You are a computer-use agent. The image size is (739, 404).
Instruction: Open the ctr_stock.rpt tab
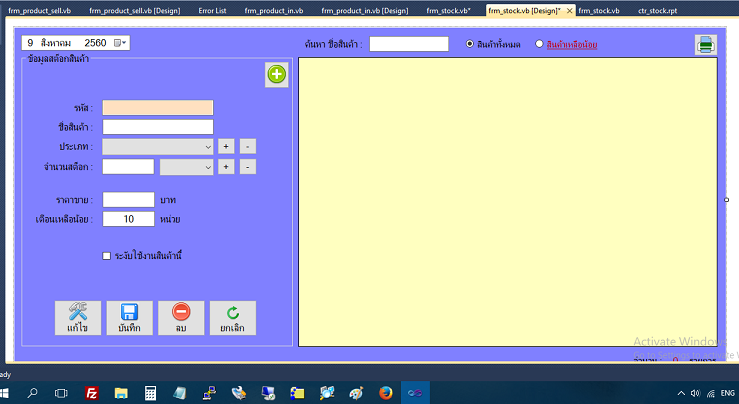click(657, 10)
